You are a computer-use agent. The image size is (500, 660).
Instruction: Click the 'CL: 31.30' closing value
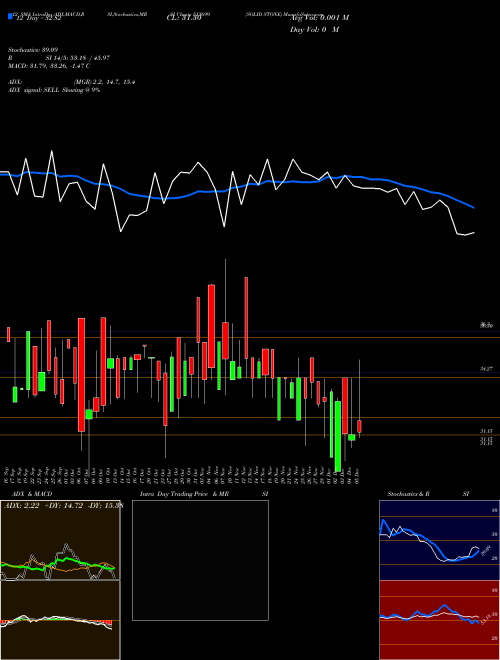pos(184,18)
